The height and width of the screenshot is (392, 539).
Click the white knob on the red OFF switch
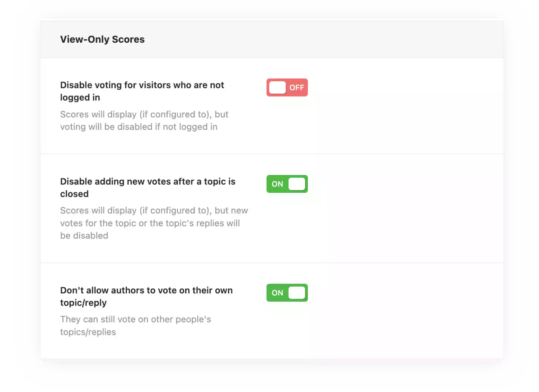pos(277,88)
